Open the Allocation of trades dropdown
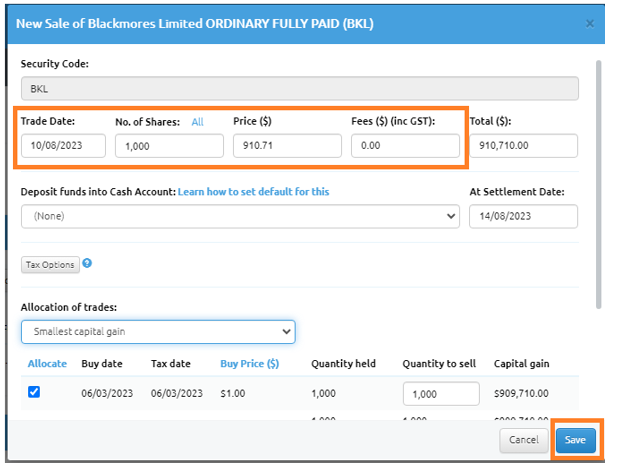617x472 pixels. click(x=158, y=332)
